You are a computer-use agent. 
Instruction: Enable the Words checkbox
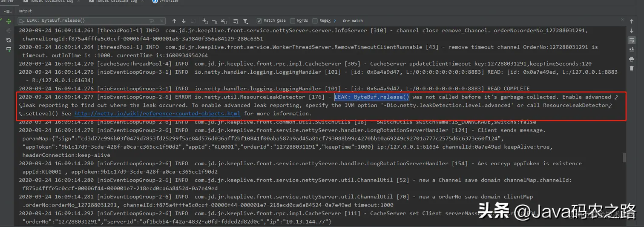click(x=292, y=21)
